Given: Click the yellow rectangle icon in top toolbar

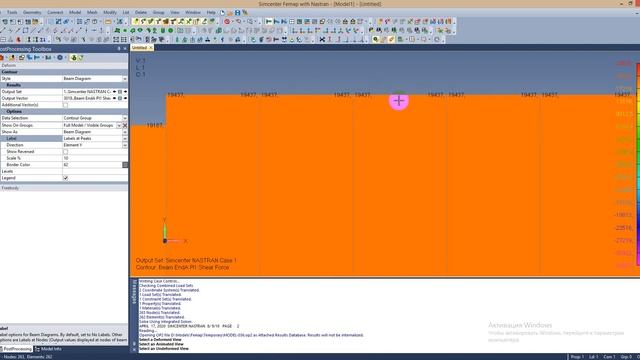Looking at the screenshot, I should coord(108,21).
